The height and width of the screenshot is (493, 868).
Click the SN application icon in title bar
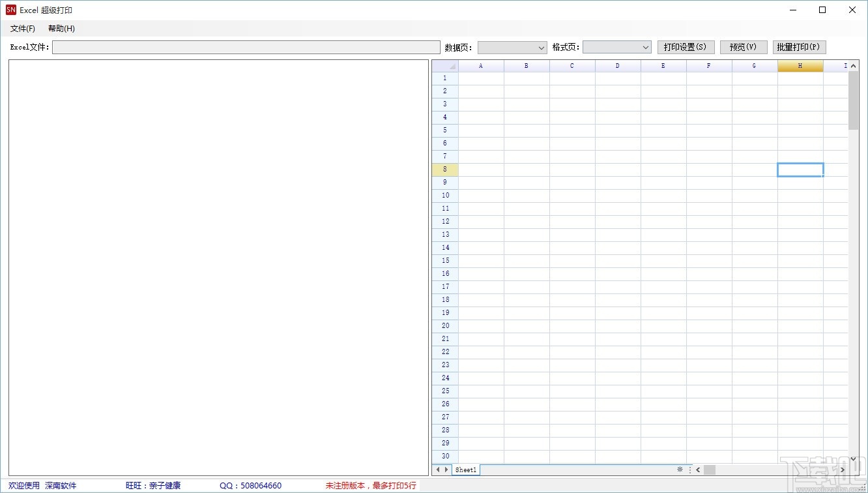[x=10, y=10]
